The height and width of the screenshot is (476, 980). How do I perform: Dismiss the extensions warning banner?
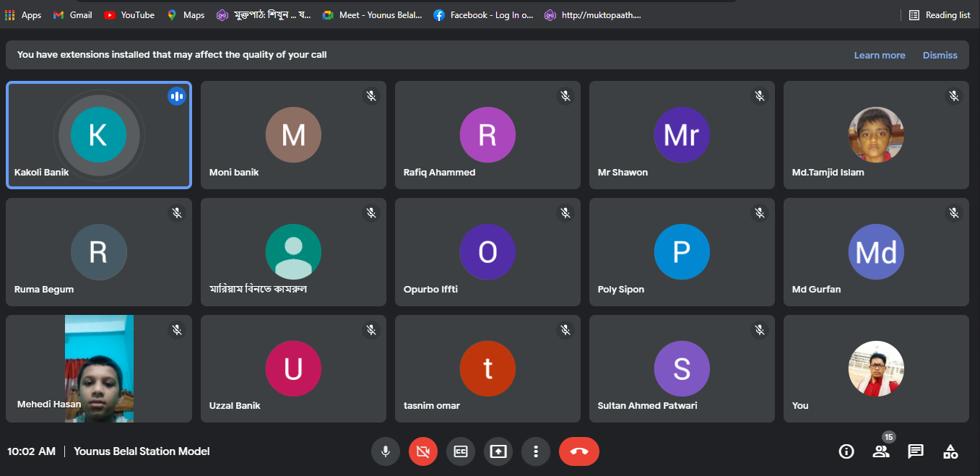(940, 55)
